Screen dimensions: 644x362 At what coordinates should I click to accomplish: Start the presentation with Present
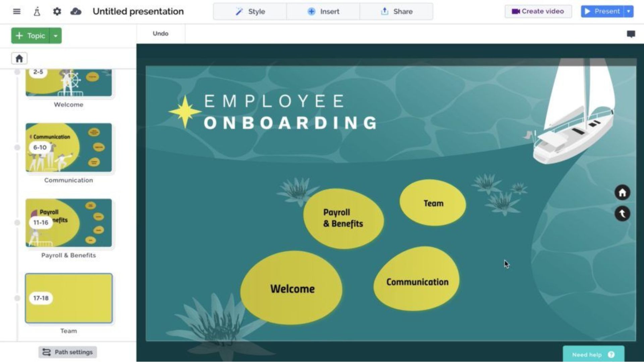tap(602, 11)
